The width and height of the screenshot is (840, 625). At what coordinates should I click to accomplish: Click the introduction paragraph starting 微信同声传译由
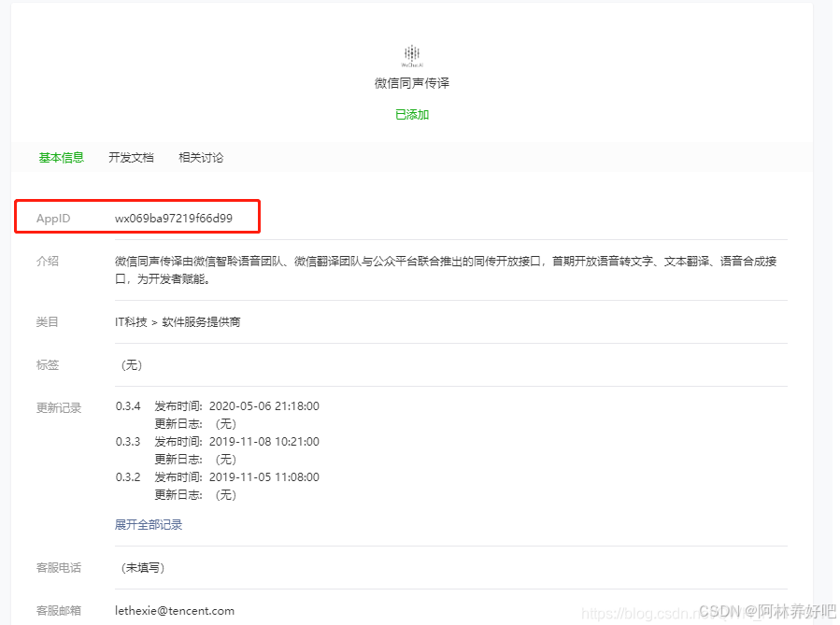point(446,270)
